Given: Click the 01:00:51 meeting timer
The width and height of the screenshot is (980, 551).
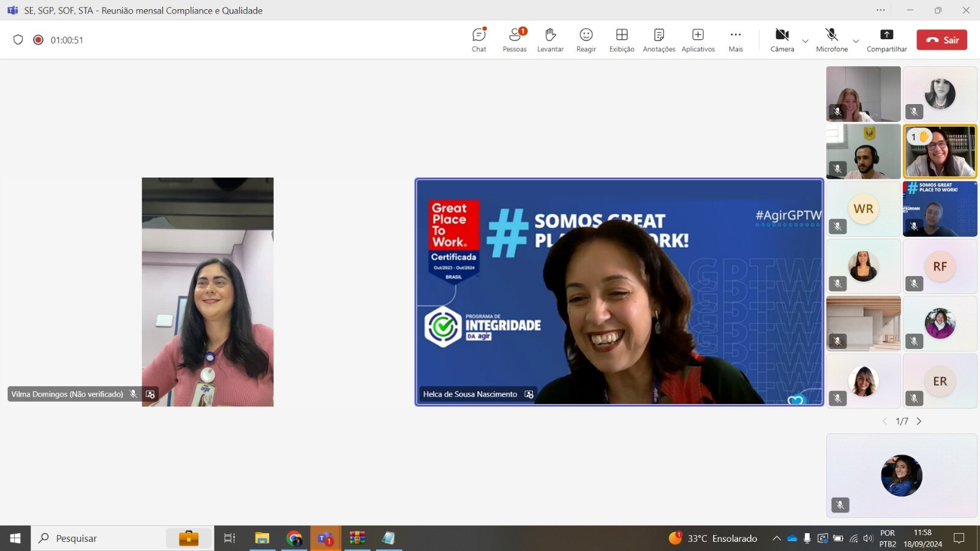Looking at the screenshot, I should pos(67,40).
